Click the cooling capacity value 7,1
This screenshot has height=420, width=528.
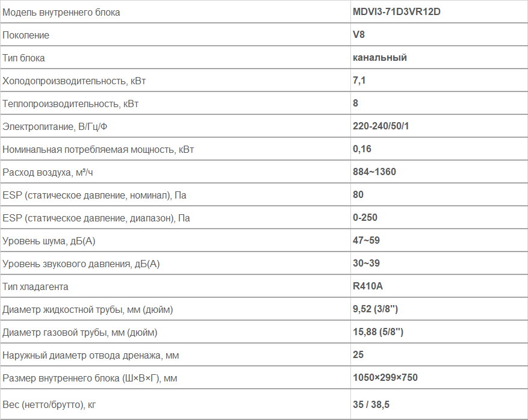click(x=359, y=81)
